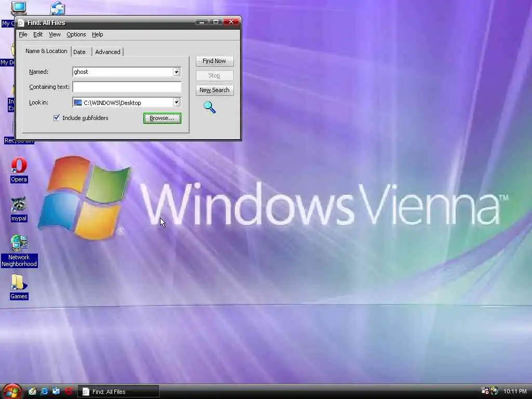Minimize the Find: All Files window
Viewport: 532px width, 399px height.
(x=202, y=22)
